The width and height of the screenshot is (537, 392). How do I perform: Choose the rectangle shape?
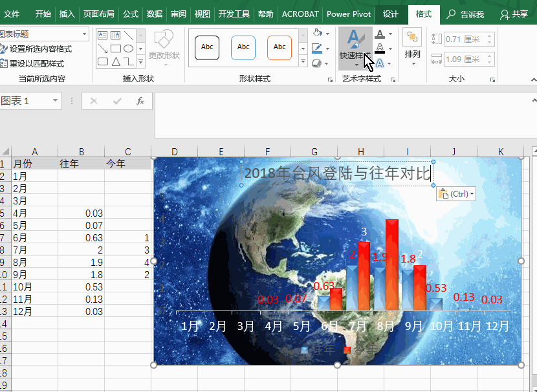[115, 49]
